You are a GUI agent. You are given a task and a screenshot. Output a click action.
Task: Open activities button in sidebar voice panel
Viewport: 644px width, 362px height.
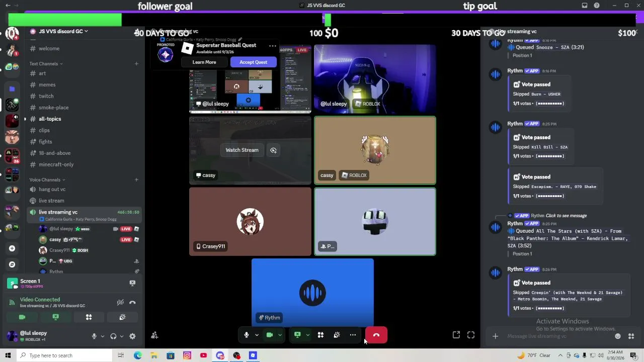(x=89, y=317)
